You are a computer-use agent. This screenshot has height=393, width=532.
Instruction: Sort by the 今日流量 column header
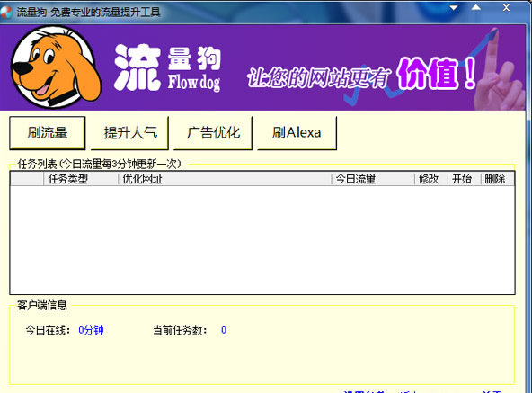(373, 179)
